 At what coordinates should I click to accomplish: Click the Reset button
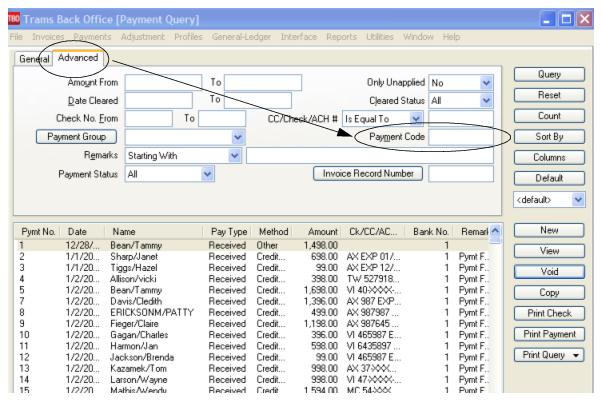[549, 95]
